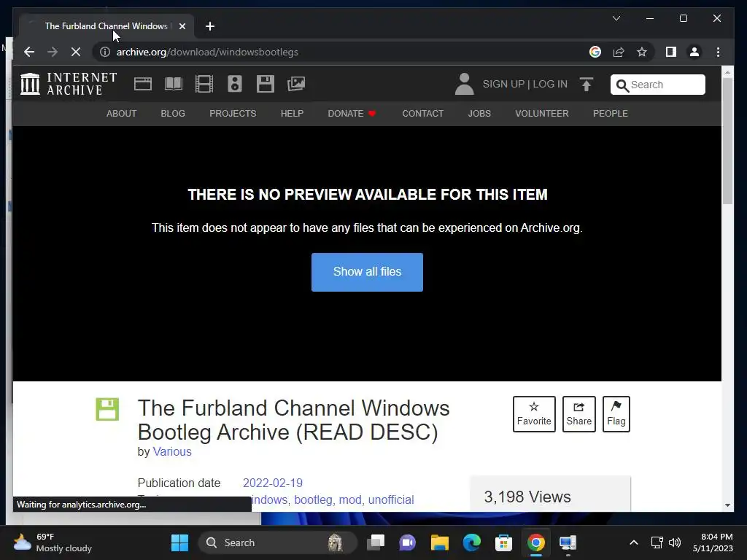Click the SIGN UP link
Image resolution: width=747 pixels, height=560 pixels.
click(x=503, y=84)
